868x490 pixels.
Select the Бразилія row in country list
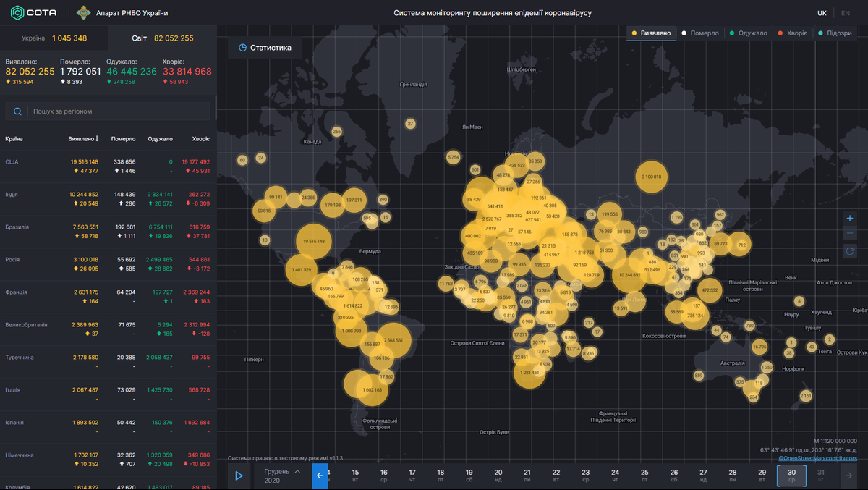[108, 232]
